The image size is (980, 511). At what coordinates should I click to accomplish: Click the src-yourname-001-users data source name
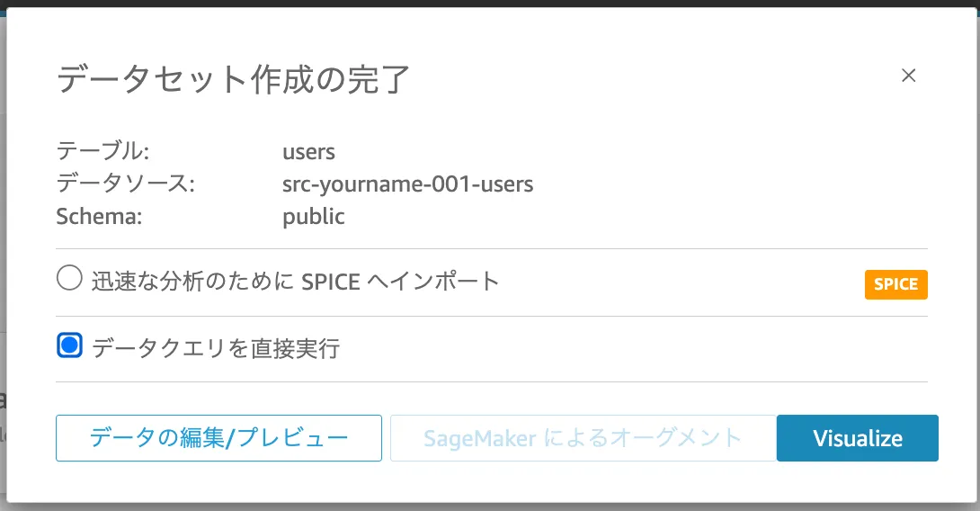[x=407, y=184]
